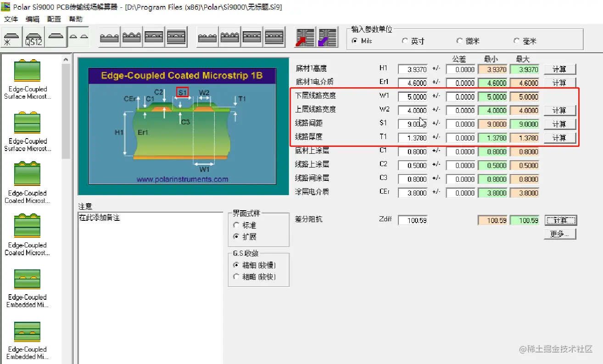Choose the coplanar coated filter icon with wavy bumps
The height and width of the screenshot is (364, 603).
tap(230, 37)
